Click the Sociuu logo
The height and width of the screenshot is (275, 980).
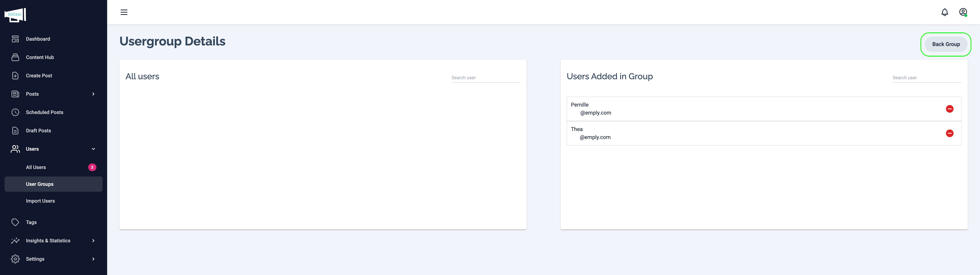click(x=15, y=15)
